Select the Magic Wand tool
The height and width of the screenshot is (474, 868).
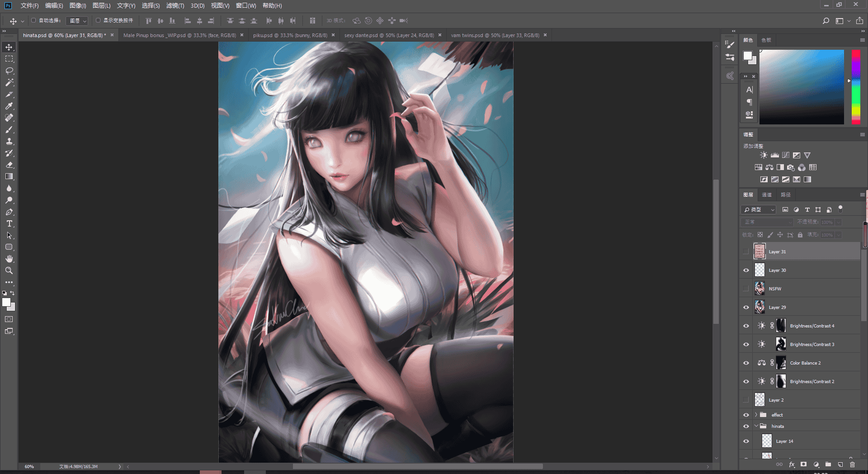(9, 83)
